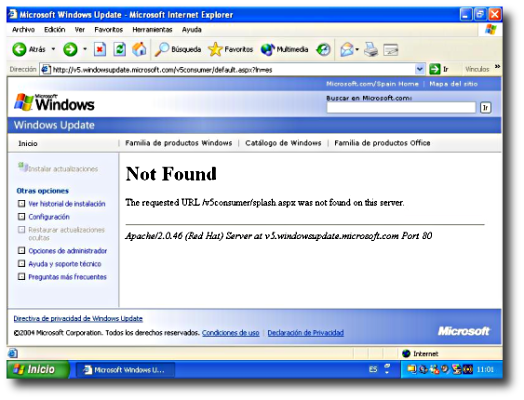Click the Buscar en Microsoft.com search field
The width and height of the screenshot is (524, 400).
click(401, 108)
